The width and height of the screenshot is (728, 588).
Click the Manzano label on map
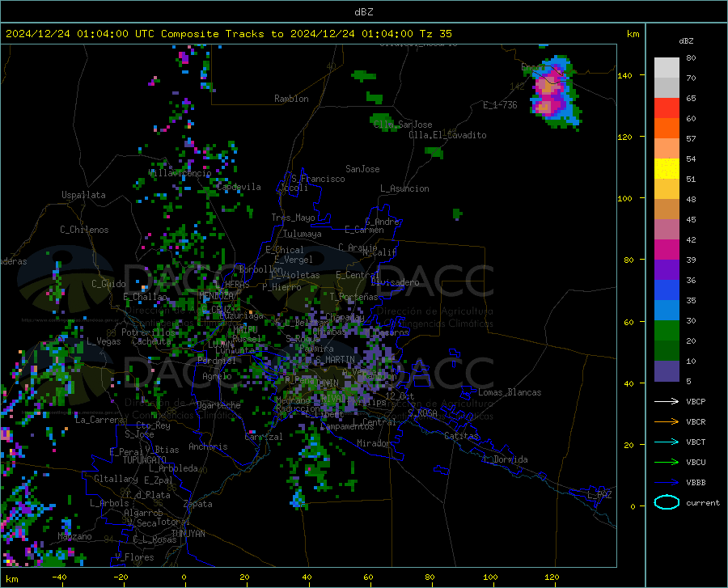74,536
